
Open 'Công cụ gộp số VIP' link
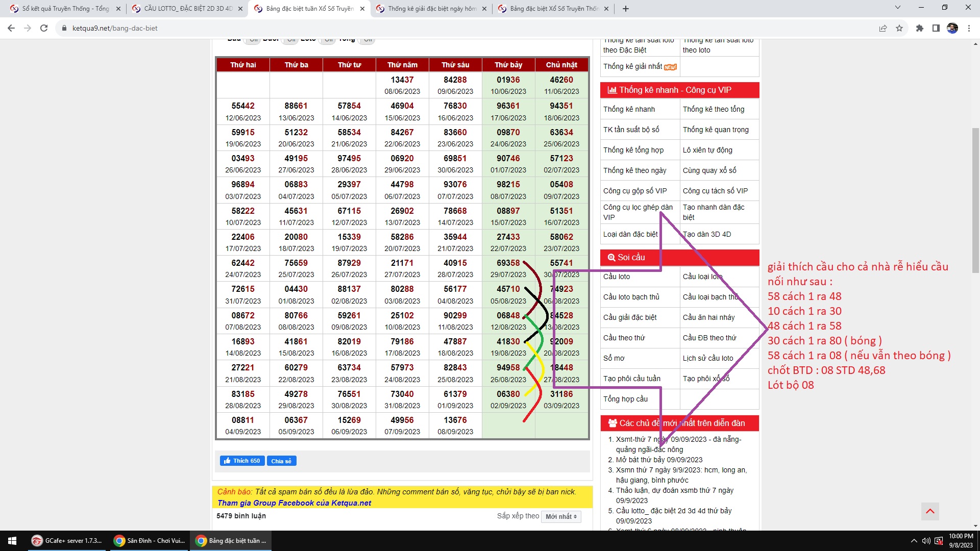tap(635, 191)
